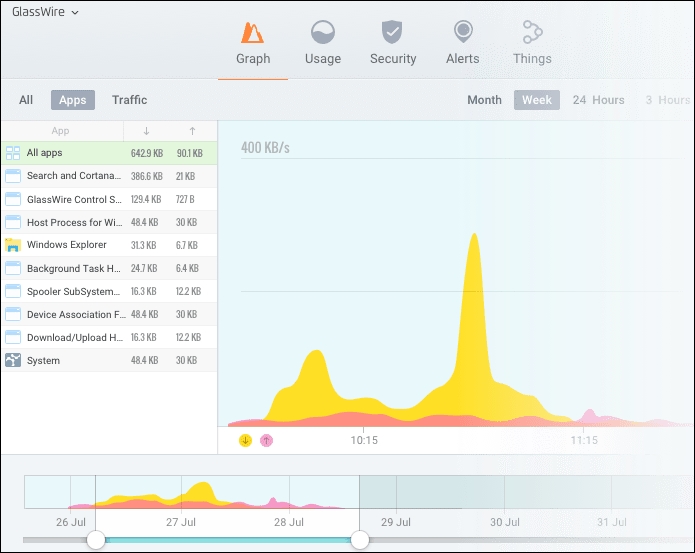Select Spooler SubSystem row
Screen dimensions: 695x553
(x=109, y=291)
